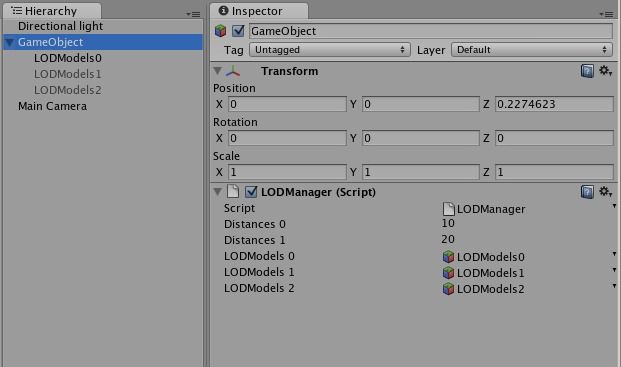
Task: Select LODModels1 in Hierarchy
Action: [68, 74]
